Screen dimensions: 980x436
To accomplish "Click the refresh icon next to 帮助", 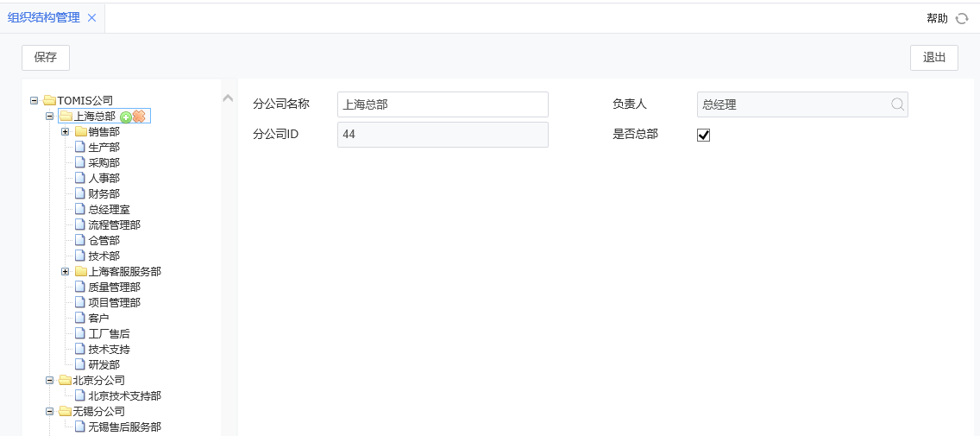I will (962, 18).
